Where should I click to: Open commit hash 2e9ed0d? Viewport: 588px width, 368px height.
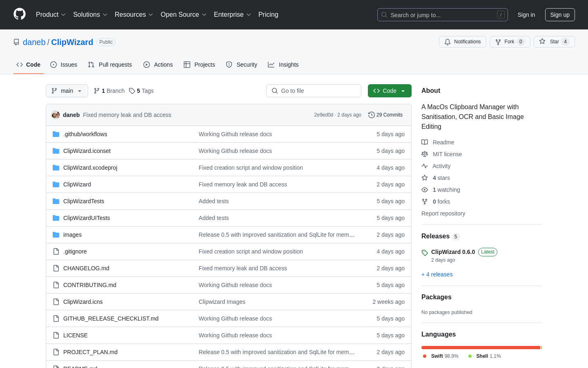(324, 115)
